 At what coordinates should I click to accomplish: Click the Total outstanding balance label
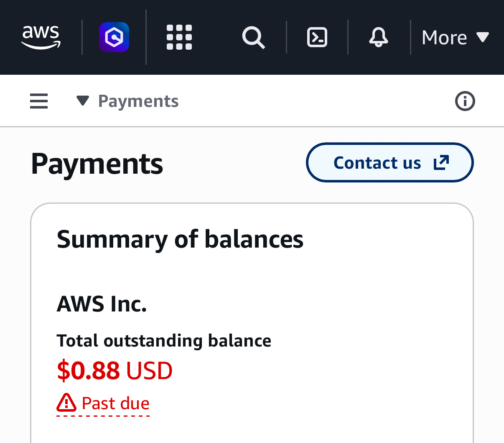pos(164,341)
